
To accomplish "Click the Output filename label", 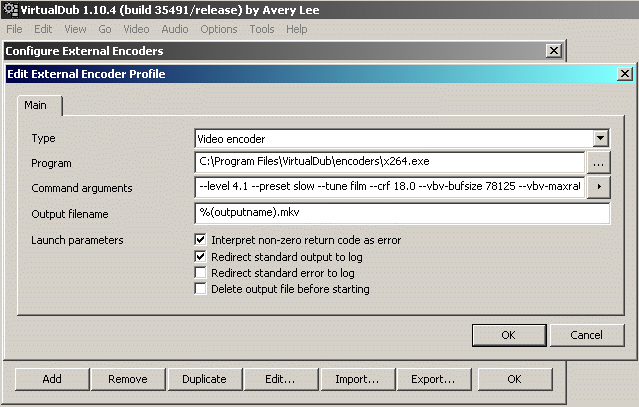I will click(x=70, y=214).
